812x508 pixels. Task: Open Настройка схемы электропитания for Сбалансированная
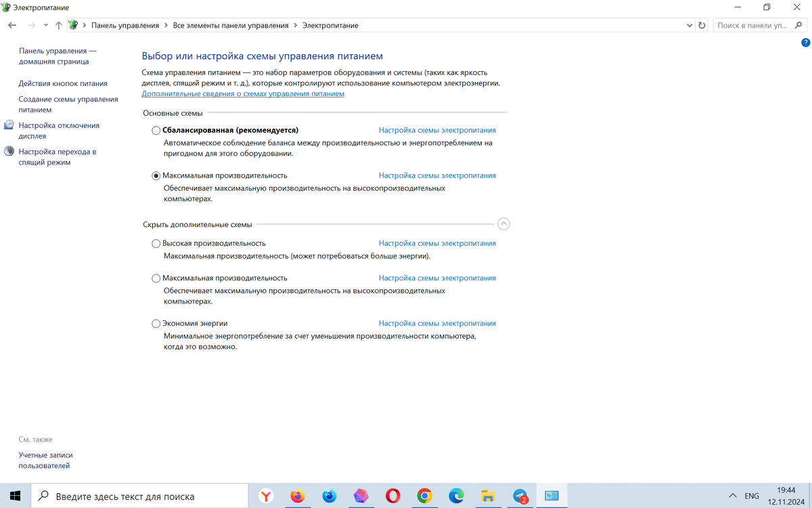pyautogui.click(x=437, y=130)
